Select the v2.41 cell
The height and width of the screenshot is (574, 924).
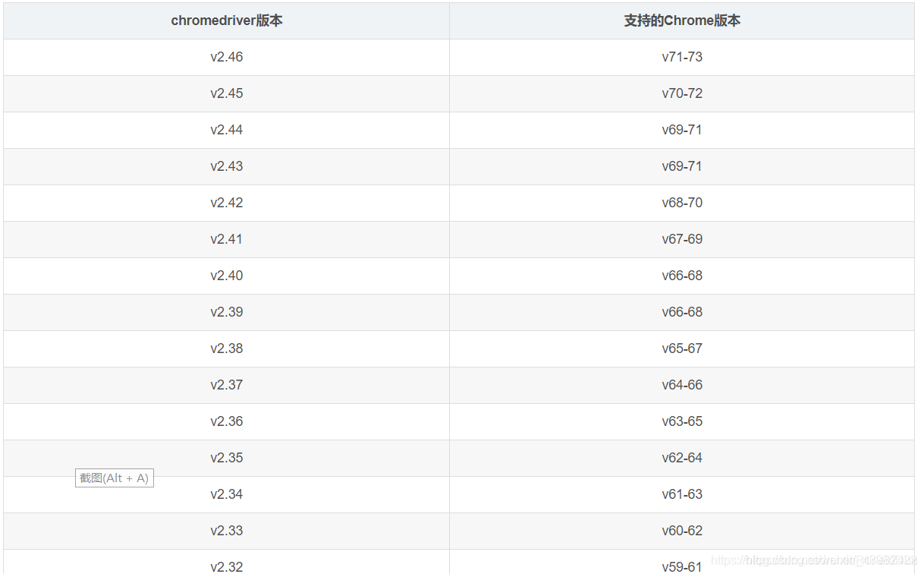(x=227, y=239)
